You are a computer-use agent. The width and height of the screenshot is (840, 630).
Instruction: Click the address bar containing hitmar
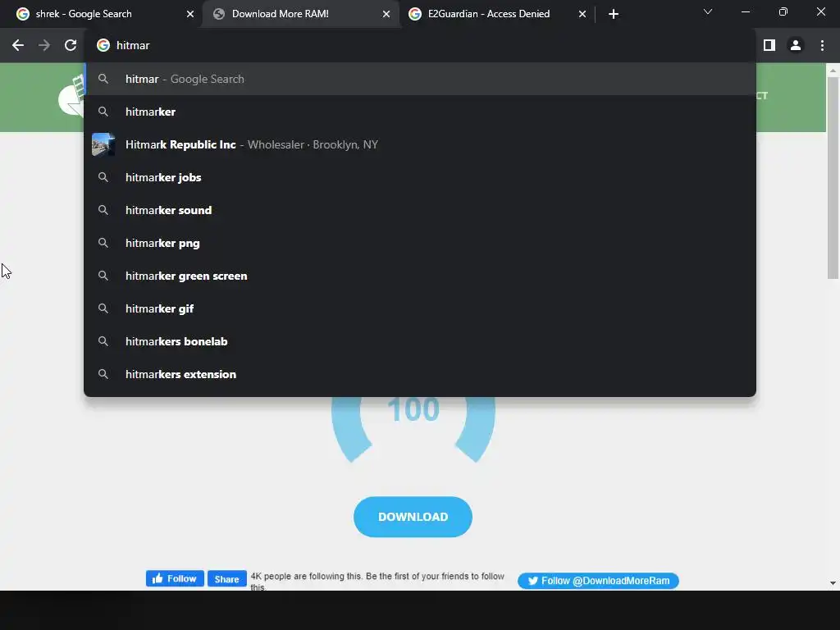coord(421,46)
